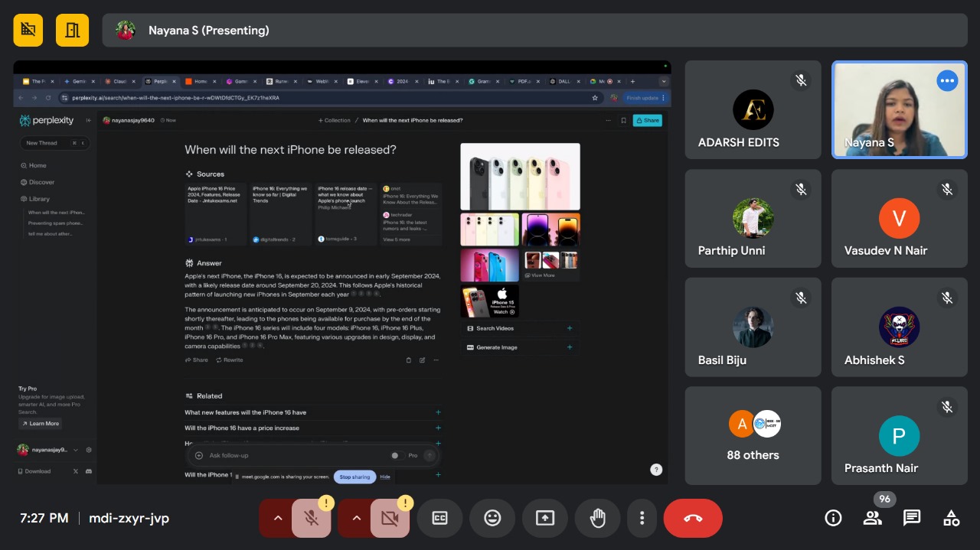Click the X social icon in sidebar

tap(76, 471)
